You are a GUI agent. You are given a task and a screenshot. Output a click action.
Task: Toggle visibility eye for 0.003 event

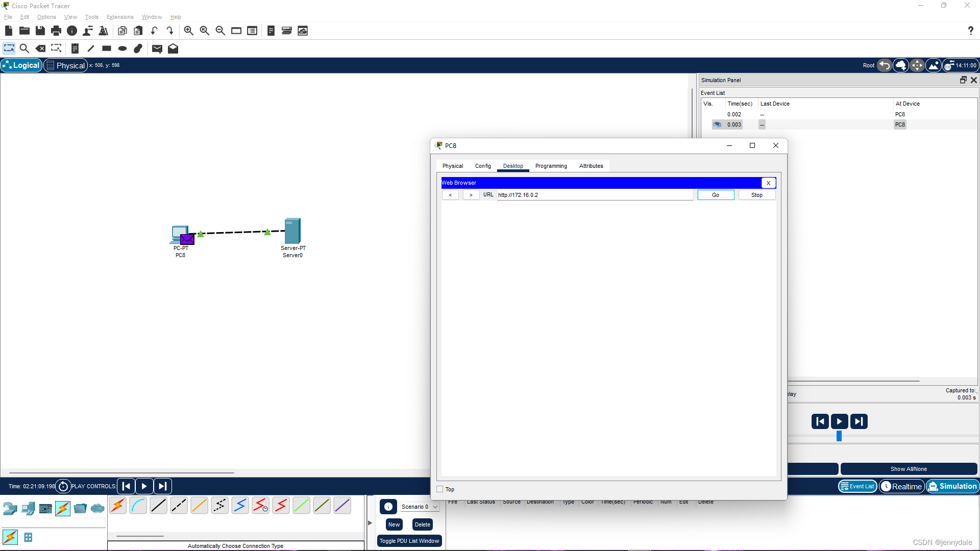tap(717, 124)
